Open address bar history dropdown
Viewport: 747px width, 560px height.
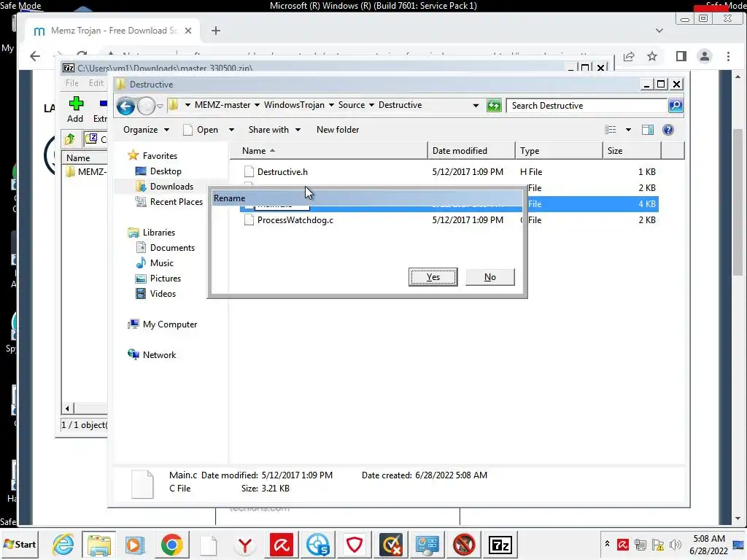(x=476, y=105)
